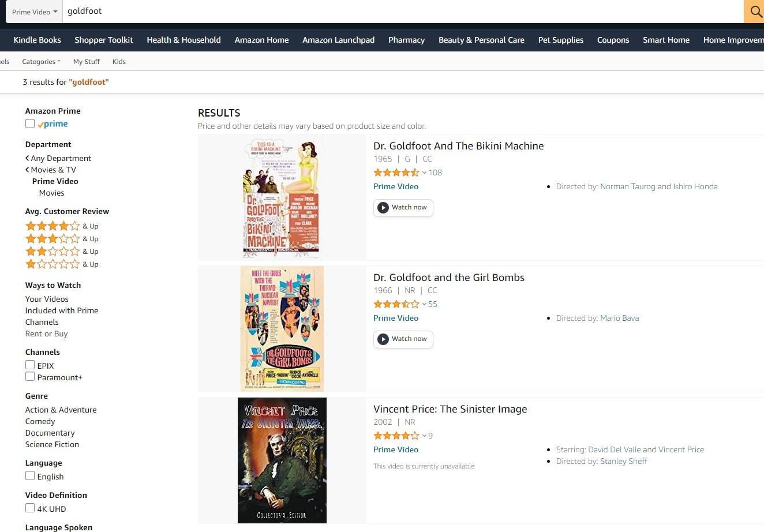Click the orange search magnifier button
The height and width of the screenshot is (532, 764).
coord(754,12)
